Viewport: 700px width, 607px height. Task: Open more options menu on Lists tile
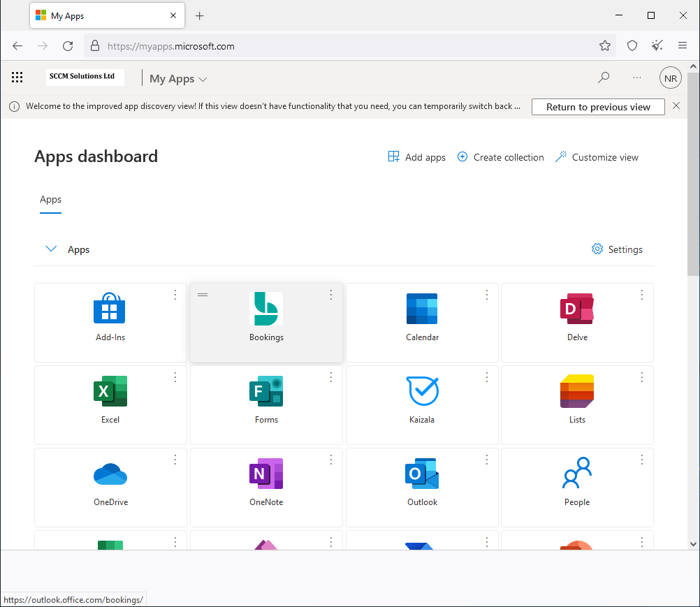[x=642, y=377]
